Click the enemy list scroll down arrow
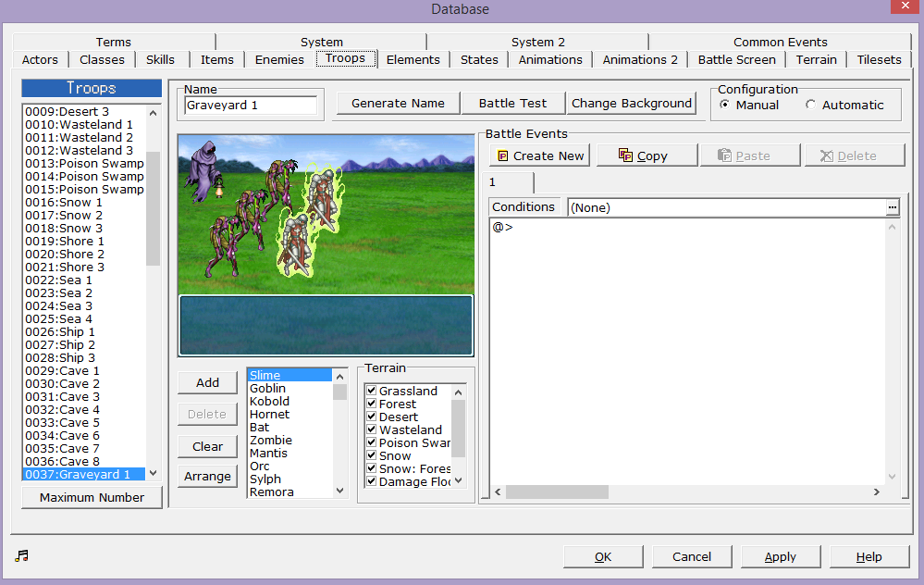924x585 pixels. click(x=340, y=491)
